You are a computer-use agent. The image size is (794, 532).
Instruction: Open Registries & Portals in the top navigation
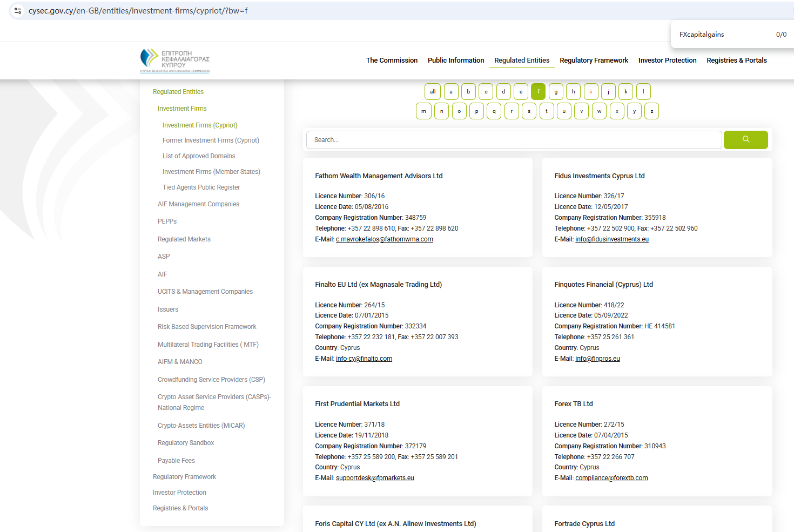pos(736,60)
